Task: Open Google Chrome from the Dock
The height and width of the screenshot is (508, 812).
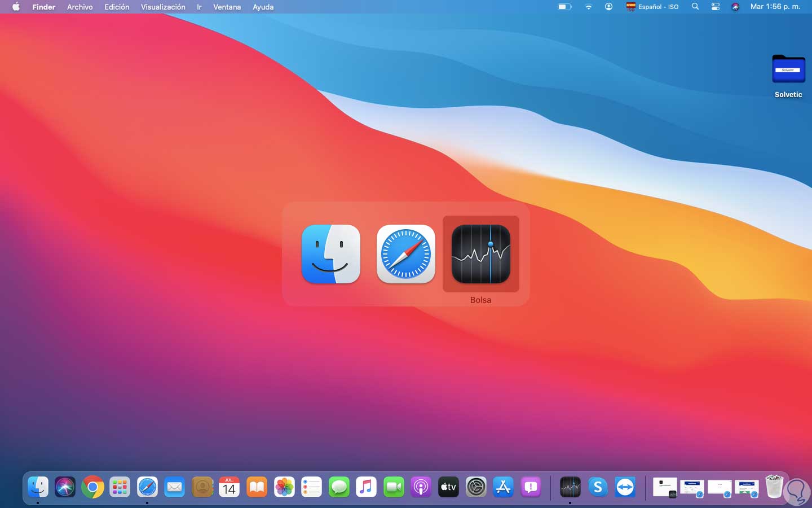Action: pos(92,487)
